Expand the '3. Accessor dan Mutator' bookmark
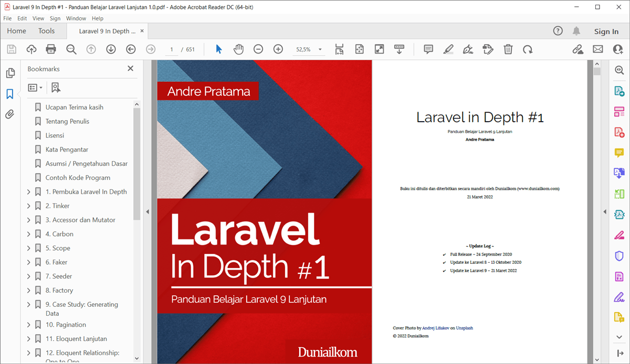630x364 pixels. point(29,220)
